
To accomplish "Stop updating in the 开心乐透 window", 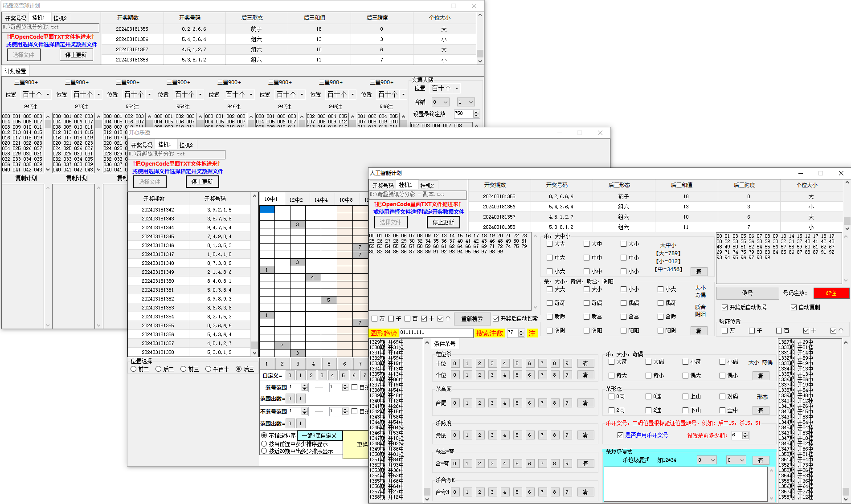I will 202,182.
